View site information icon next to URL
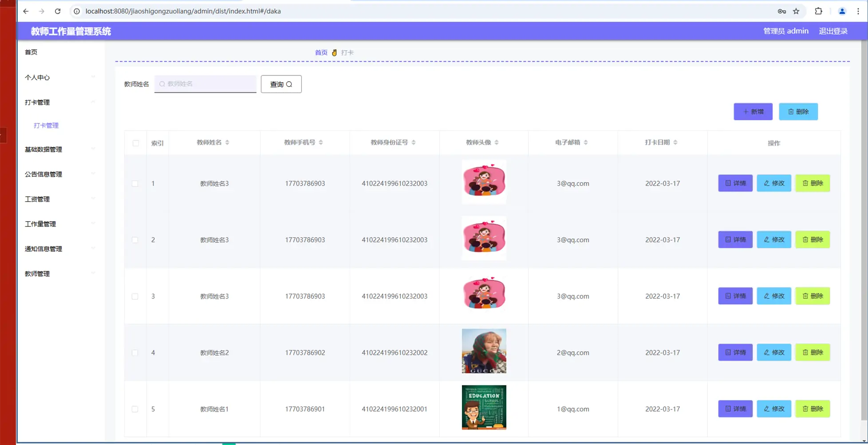The height and width of the screenshot is (445, 868). 77,11
